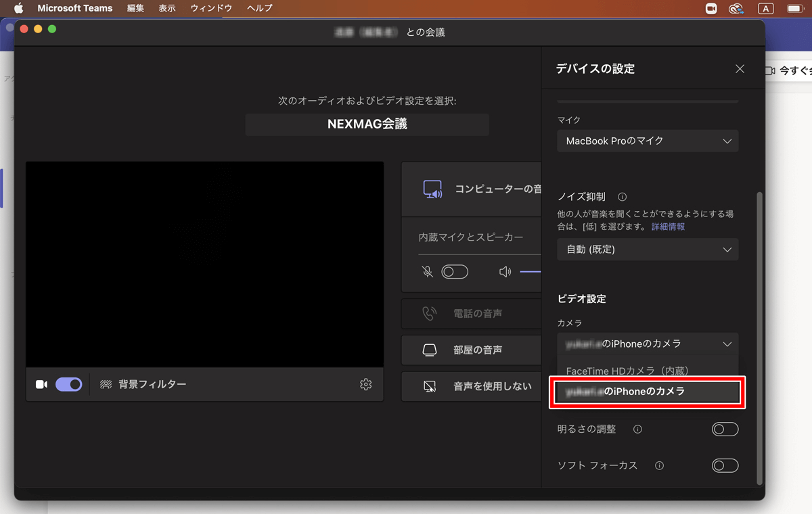
Task: Click the noise suppression info icon
Action: click(x=622, y=197)
